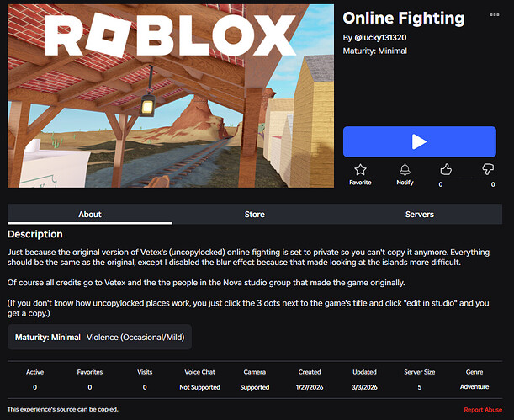
Task: Click Maturity: Minimal link under the creator name
Action: pyautogui.click(x=374, y=51)
